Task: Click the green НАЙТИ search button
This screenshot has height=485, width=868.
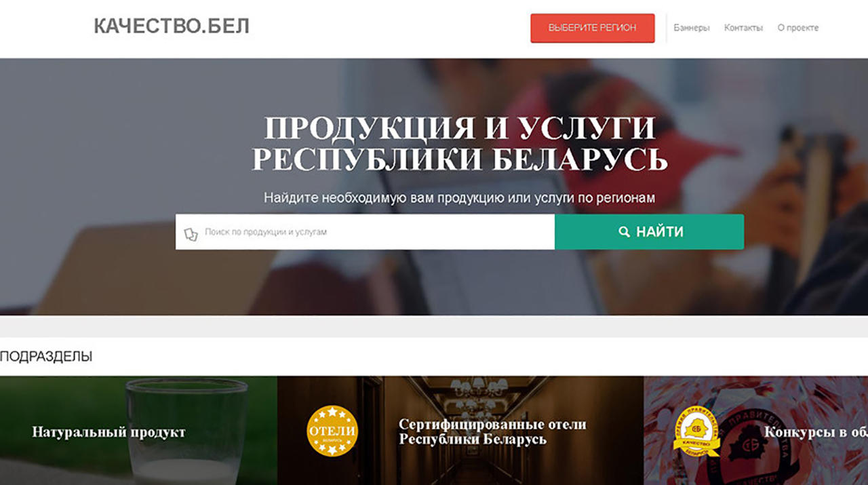Action: pos(649,232)
